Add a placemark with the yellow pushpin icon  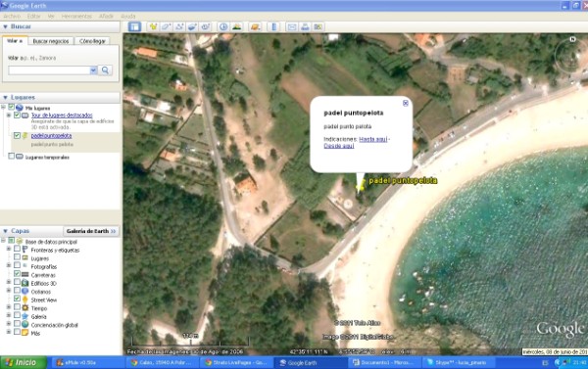[x=153, y=26]
